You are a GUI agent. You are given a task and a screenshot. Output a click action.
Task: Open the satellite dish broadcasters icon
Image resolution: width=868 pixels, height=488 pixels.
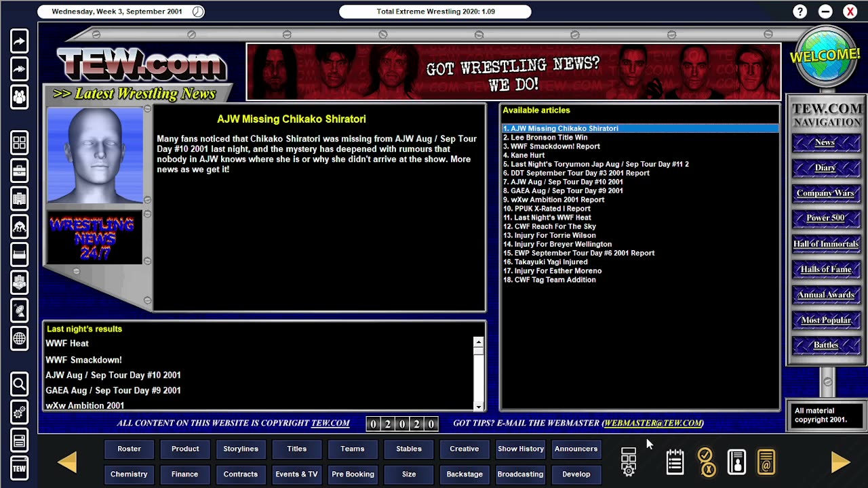click(x=19, y=310)
